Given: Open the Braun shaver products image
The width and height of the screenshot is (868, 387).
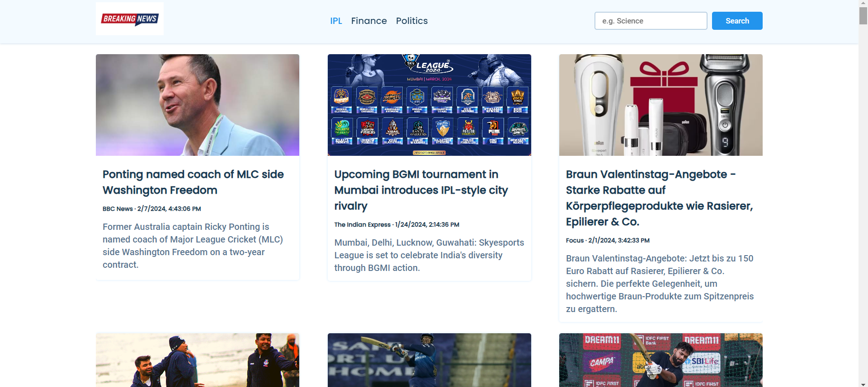Looking at the screenshot, I should click(x=660, y=105).
